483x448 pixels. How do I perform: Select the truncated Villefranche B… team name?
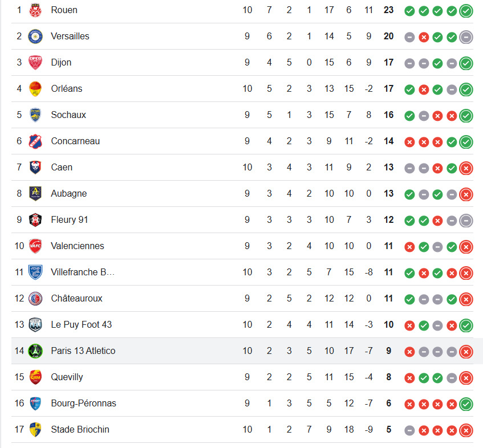coord(83,272)
